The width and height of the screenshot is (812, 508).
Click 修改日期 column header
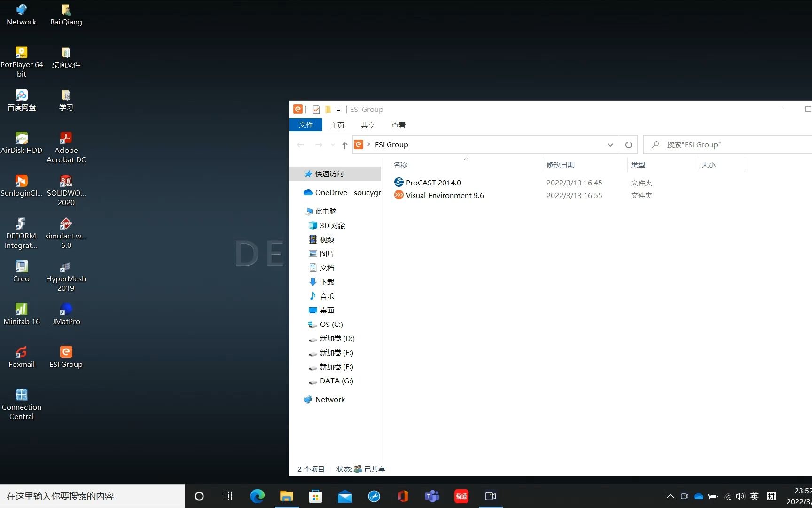click(x=561, y=165)
